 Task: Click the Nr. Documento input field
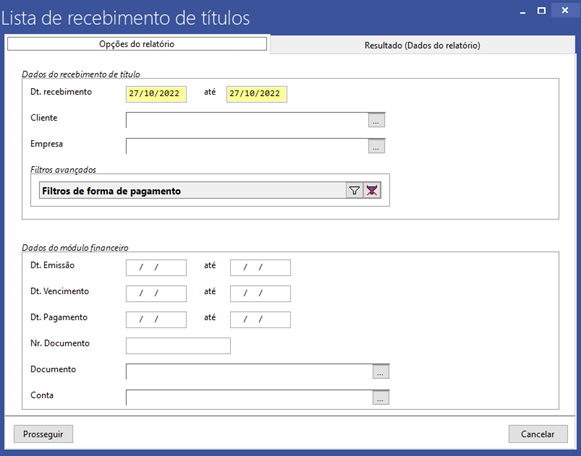pos(178,346)
